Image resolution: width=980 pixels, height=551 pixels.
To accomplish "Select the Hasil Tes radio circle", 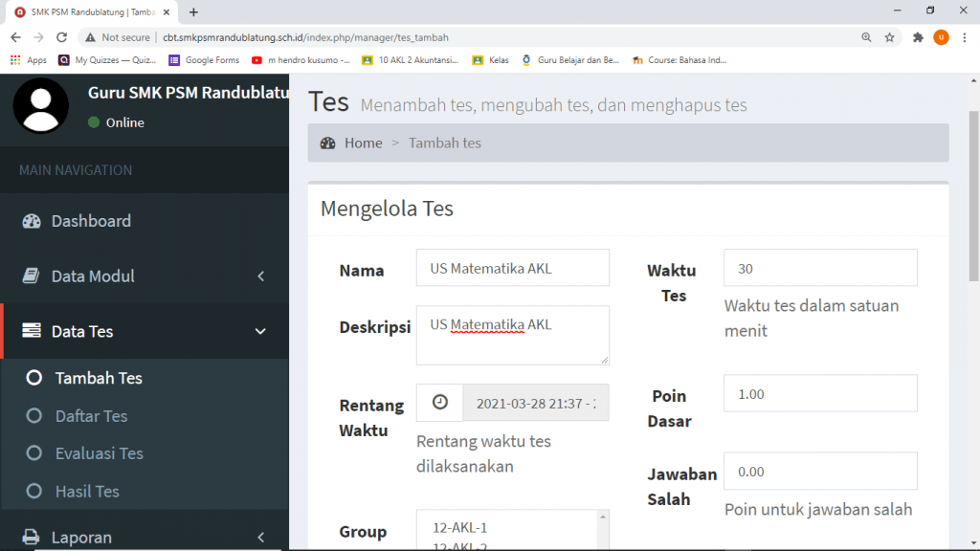I will click(33, 491).
